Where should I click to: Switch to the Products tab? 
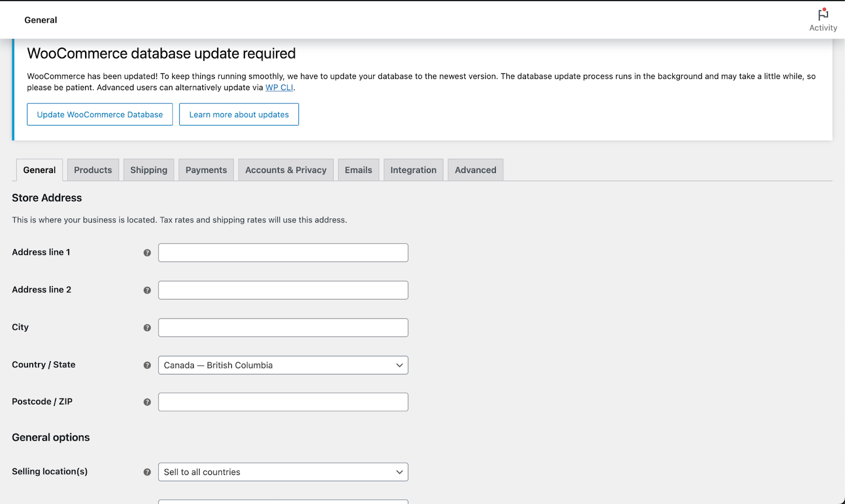93,170
